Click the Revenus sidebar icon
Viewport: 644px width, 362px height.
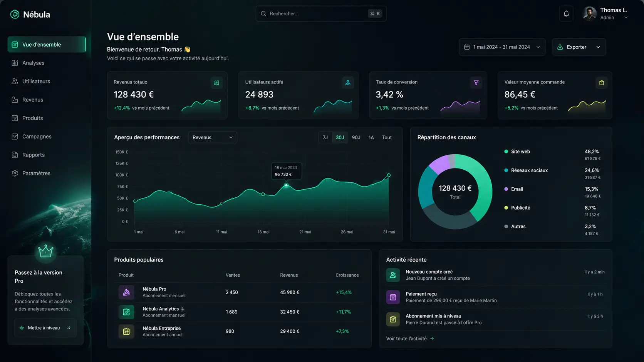[x=15, y=100]
